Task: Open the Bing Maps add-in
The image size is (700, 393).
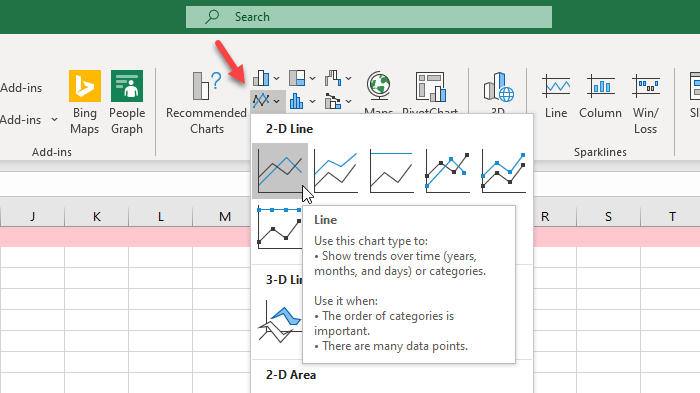Action: click(x=84, y=102)
